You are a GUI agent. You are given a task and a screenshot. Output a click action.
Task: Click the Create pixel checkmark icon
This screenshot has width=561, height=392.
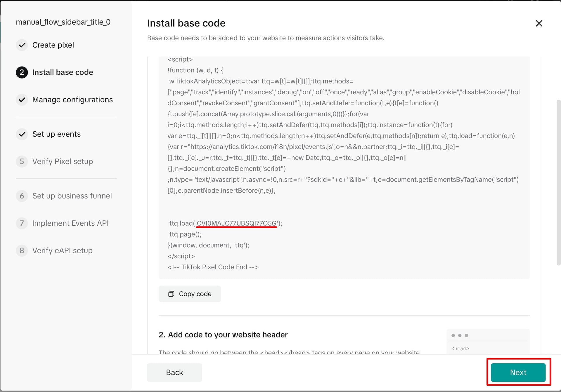(x=22, y=45)
